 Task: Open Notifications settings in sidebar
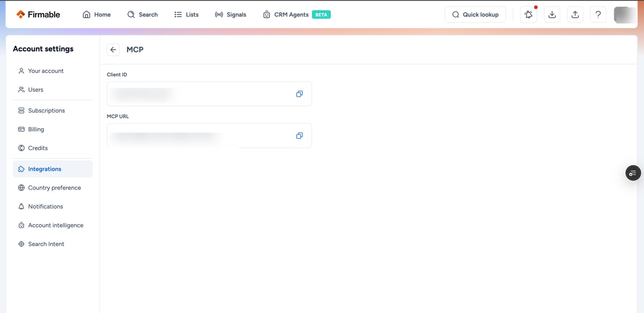(x=53, y=206)
